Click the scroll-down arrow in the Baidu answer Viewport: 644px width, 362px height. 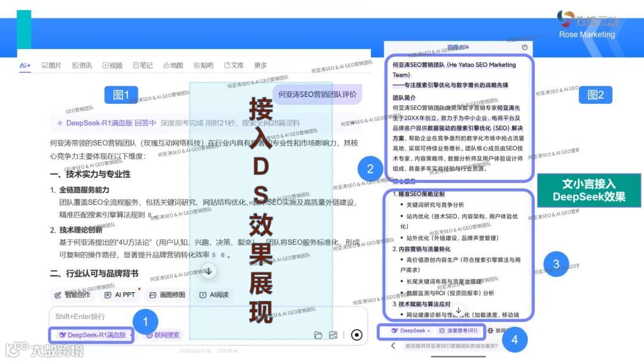pos(209,271)
